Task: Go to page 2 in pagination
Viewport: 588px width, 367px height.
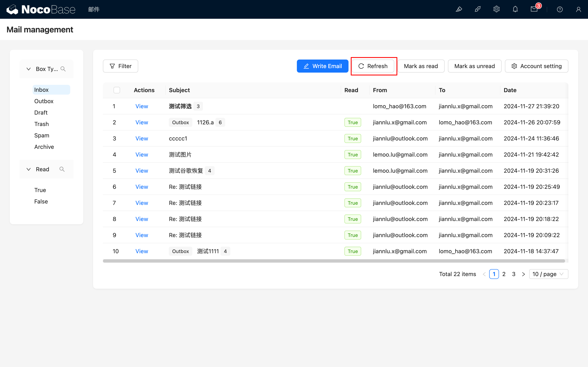Action: (x=504, y=274)
